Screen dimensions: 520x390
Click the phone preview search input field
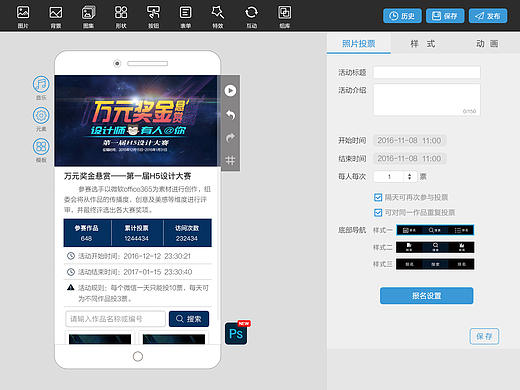115,319
